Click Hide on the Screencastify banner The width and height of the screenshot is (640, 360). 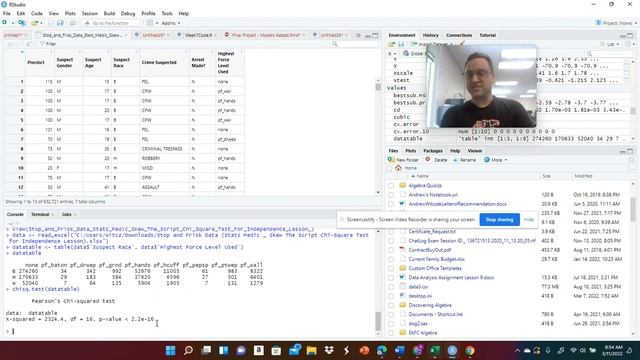529,220
